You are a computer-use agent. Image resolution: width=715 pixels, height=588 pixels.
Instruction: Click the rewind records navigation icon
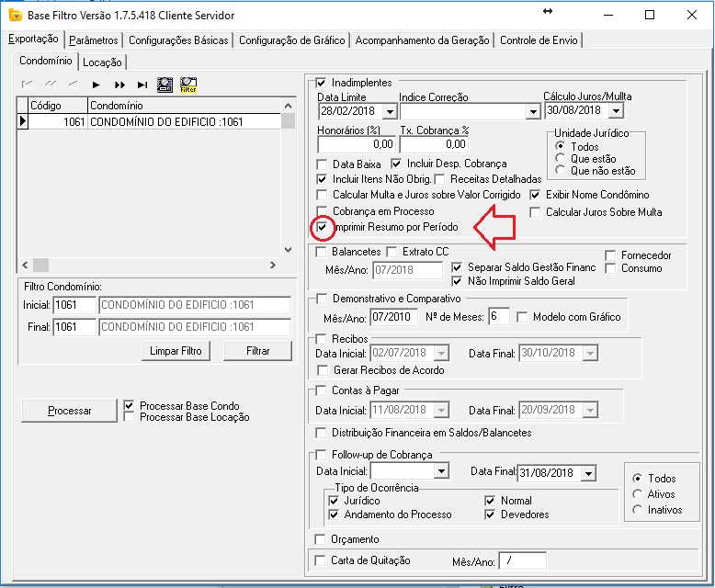coord(50,85)
